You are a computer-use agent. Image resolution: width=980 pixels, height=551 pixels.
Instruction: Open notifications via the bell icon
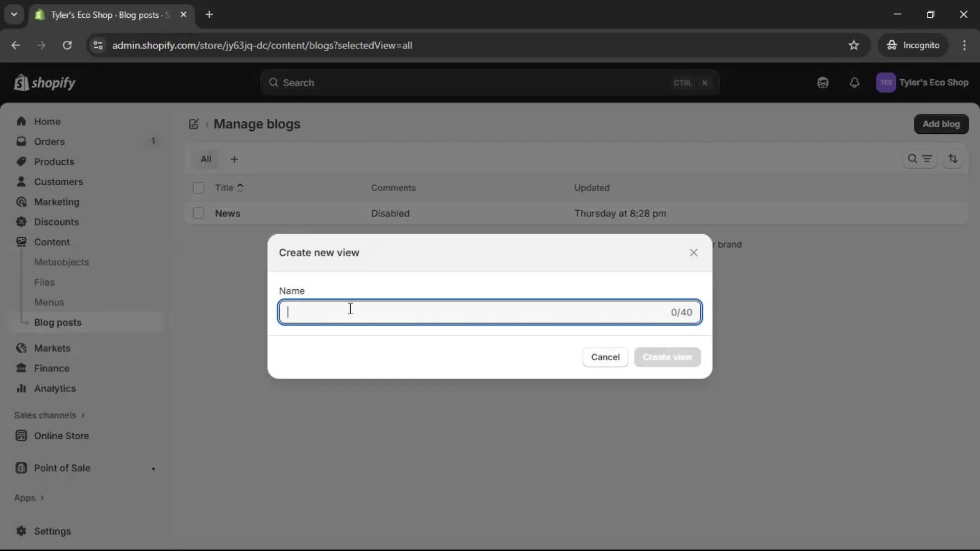coord(855,83)
